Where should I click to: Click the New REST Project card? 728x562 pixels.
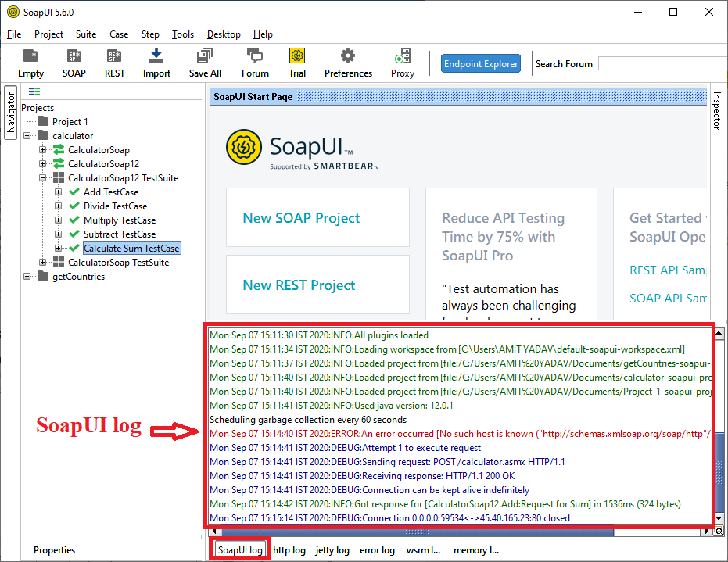(317, 285)
